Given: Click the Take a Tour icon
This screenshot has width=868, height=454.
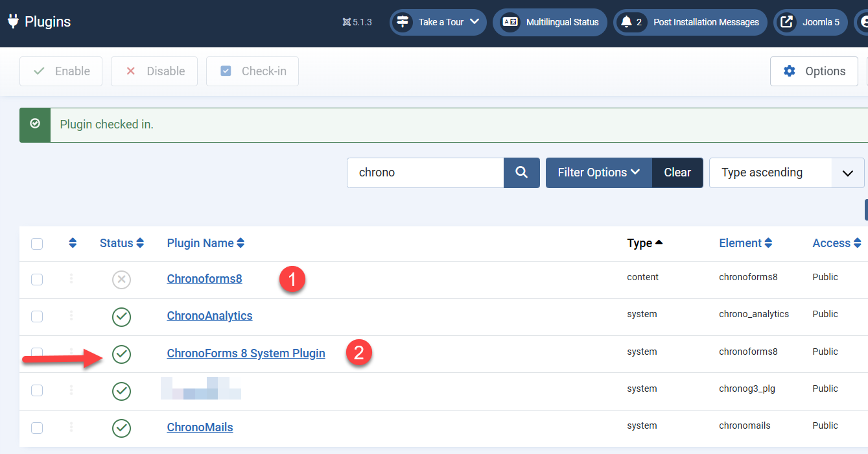Looking at the screenshot, I should pyautogui.click(x=403, y=22).
